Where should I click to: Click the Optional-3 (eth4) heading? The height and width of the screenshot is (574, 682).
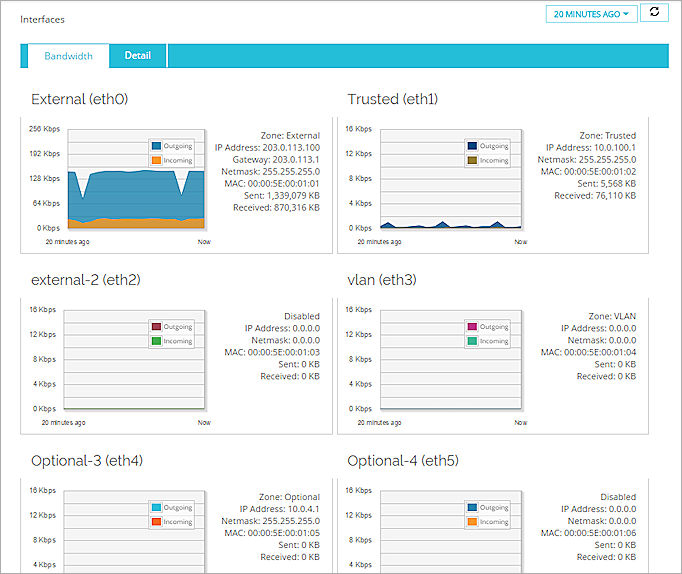click(87, 461)
